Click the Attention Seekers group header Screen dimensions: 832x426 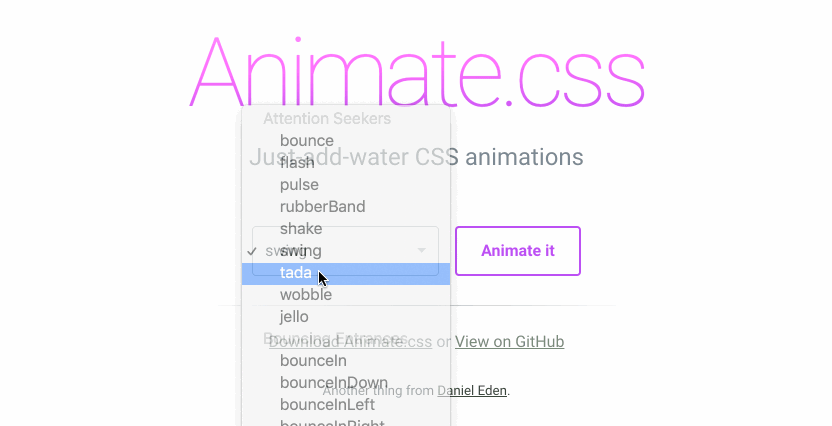point(326,118)
